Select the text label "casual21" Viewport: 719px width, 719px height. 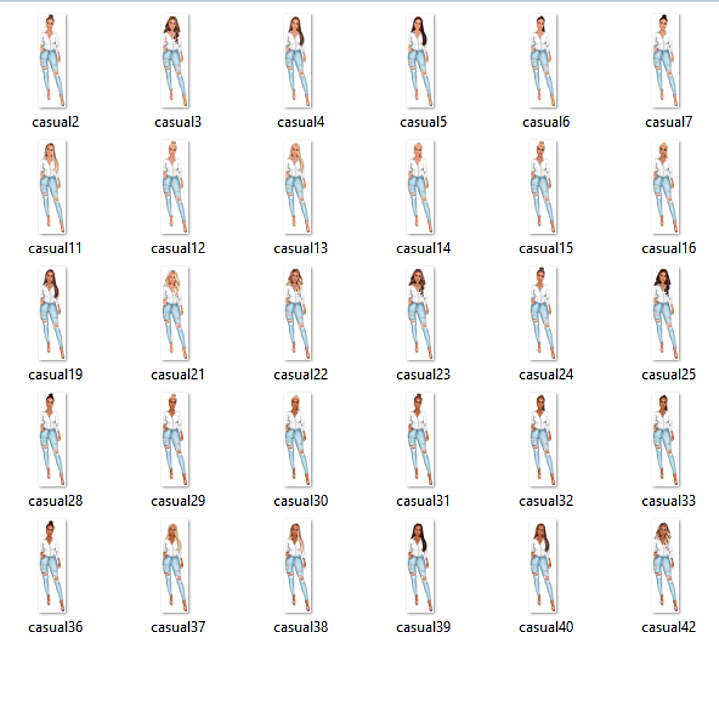[178, 375]
